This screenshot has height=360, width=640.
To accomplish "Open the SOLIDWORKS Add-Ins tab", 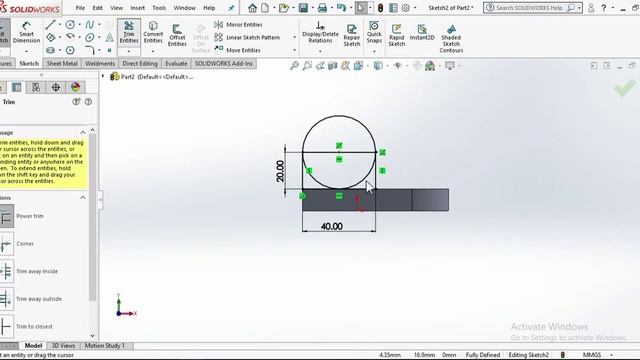I will (x=224, y=64).
